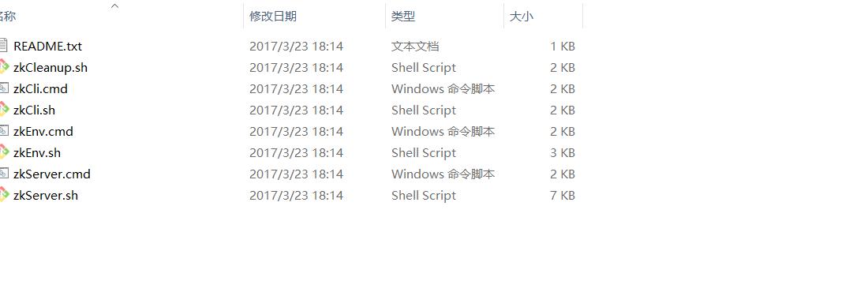
Task: Click the zkEnv.cmd file icon
Action: [x=4, y=131]
